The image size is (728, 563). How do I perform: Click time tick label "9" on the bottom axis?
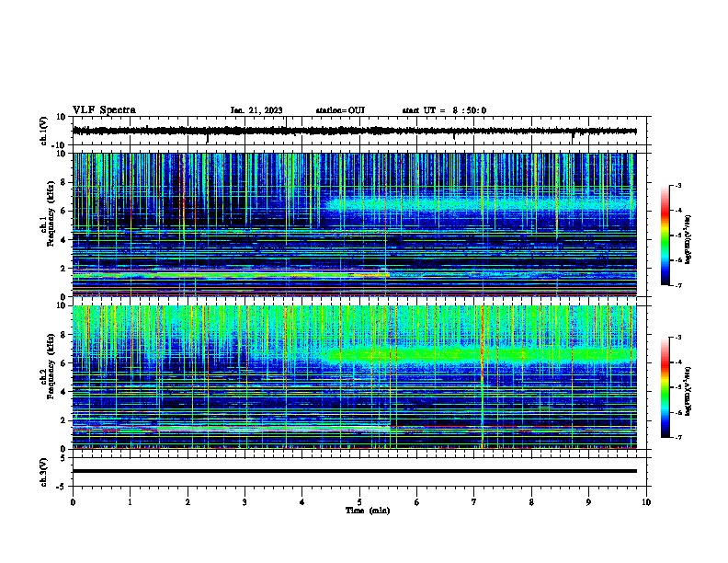(x=588, y=502)
